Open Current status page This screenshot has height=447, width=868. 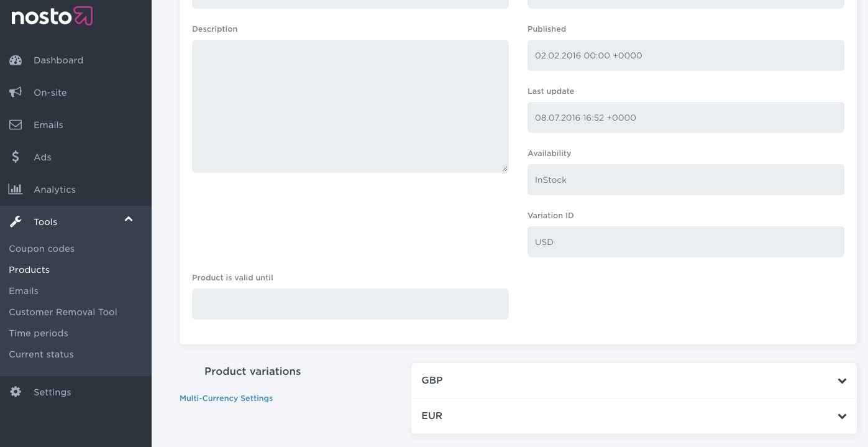click(x=41, y=354)
